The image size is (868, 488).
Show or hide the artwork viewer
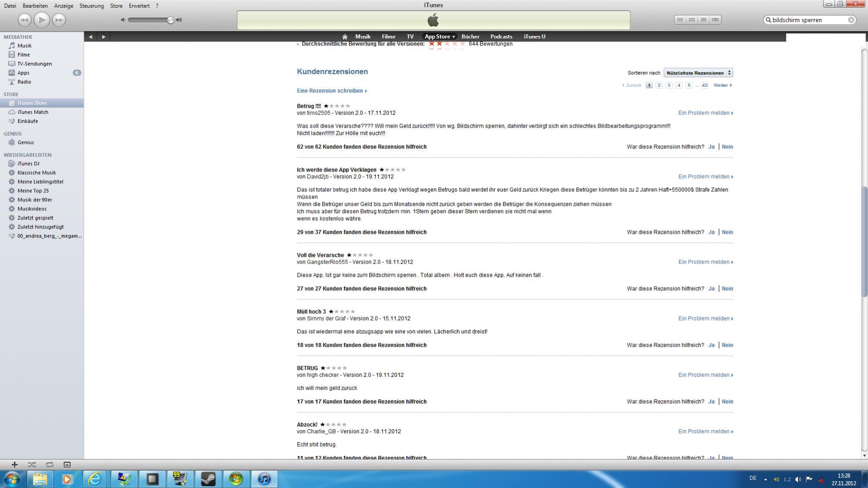tap(67, 464)
